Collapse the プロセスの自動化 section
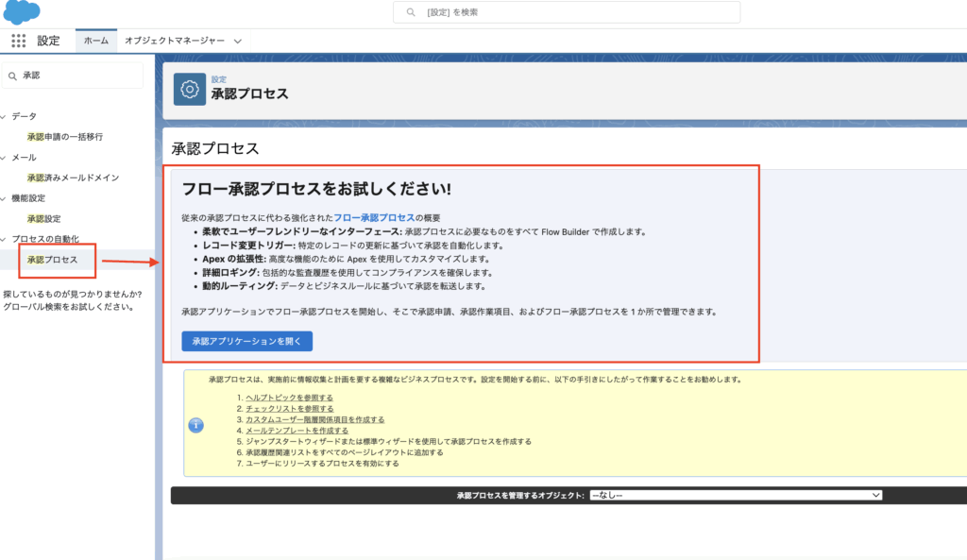 click(x=4, y=239)
